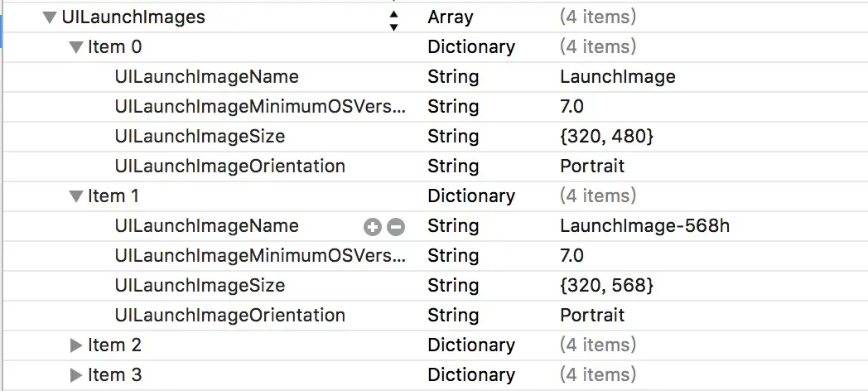Click the Array type of UILaunchImages

pos(451,17)
